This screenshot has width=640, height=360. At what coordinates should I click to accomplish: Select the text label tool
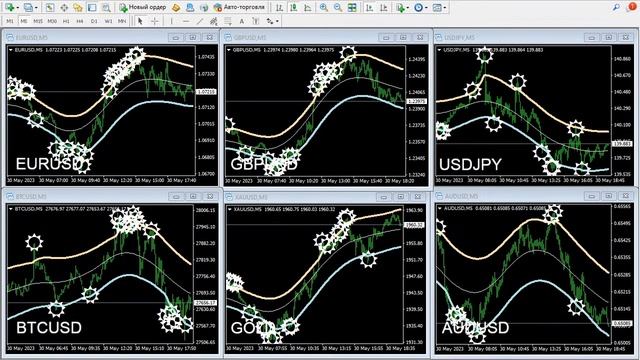256,21
